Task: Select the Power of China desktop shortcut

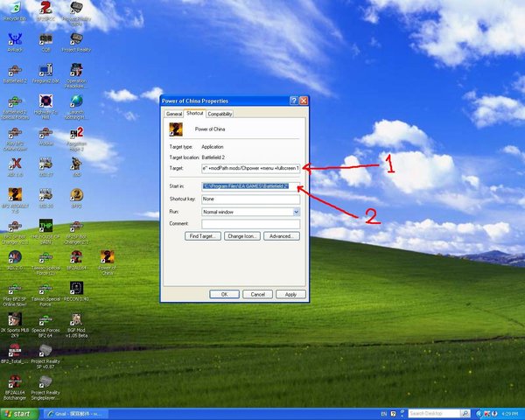Action: click(107, 262)
